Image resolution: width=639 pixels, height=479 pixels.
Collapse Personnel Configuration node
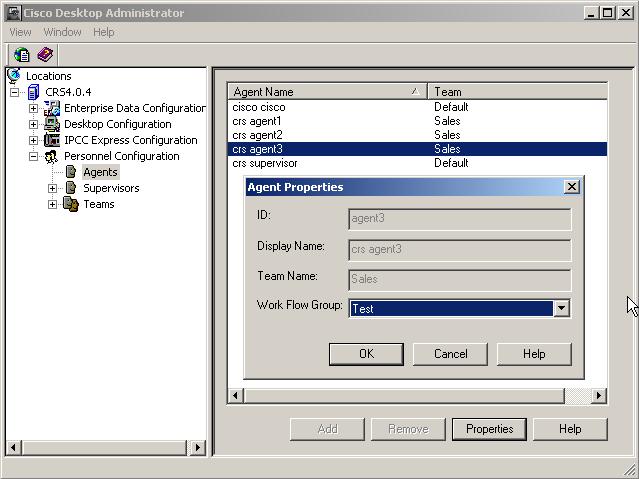(33, 156)
